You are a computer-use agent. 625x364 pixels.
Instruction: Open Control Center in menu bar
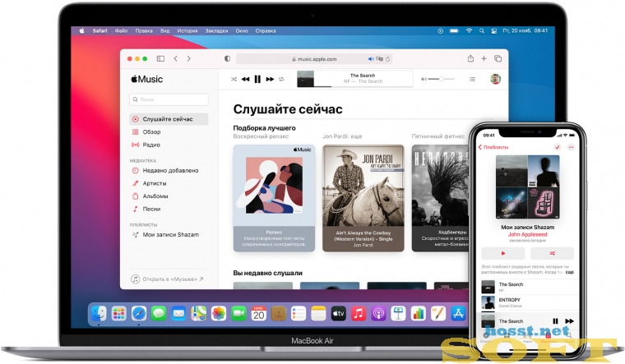click(493, 30)
